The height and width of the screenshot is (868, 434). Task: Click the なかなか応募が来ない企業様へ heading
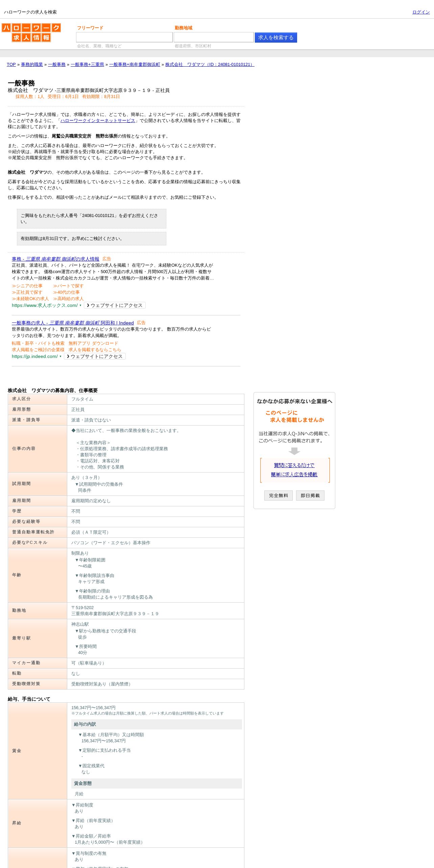pyautogui.click(x=294, y=401)
